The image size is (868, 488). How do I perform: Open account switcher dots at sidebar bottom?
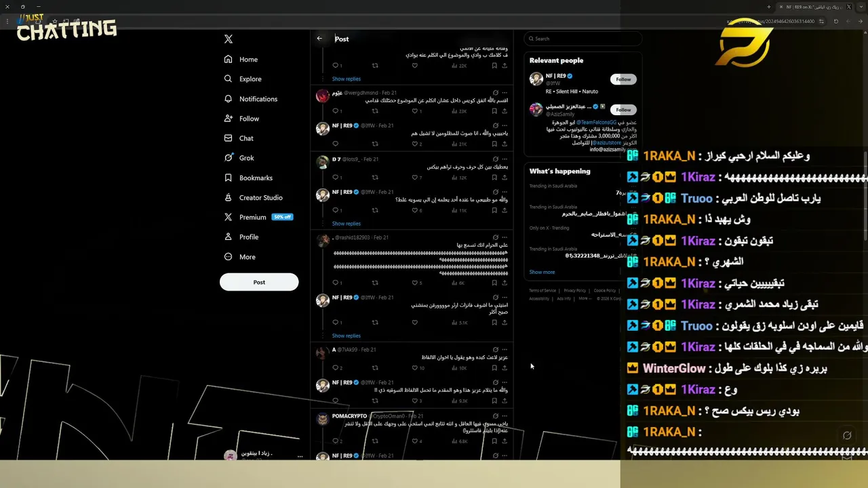point(300,456)
